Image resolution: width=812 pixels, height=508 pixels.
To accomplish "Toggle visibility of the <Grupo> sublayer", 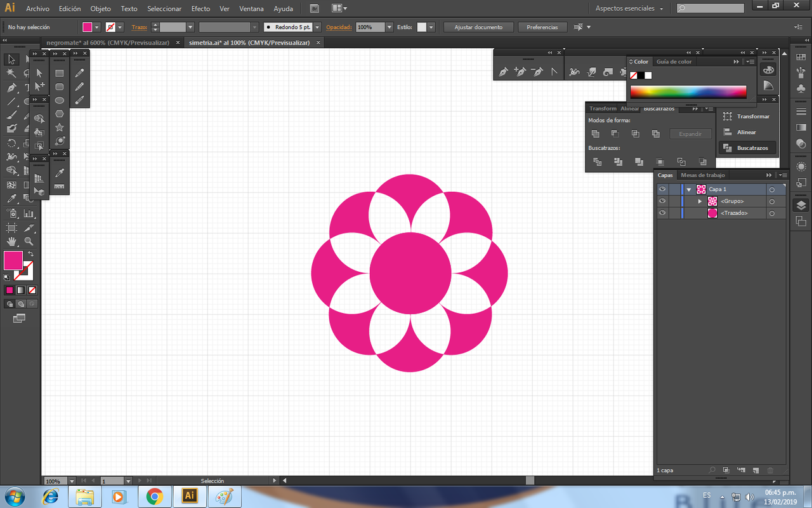I will 662,201.
